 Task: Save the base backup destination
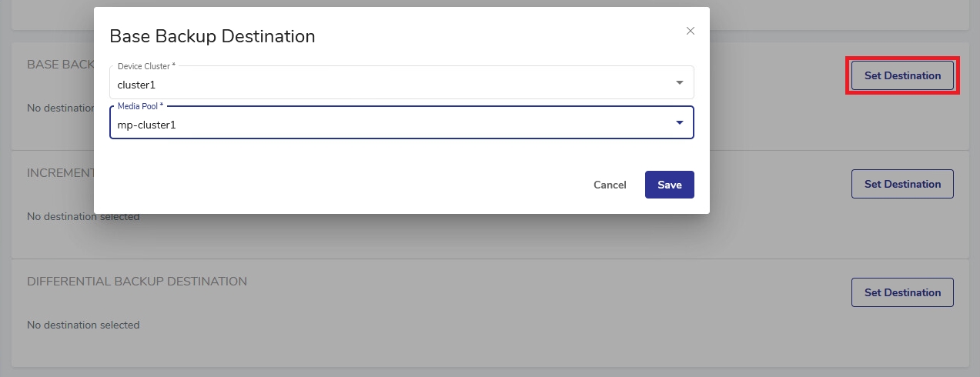(x=669, y=185)
